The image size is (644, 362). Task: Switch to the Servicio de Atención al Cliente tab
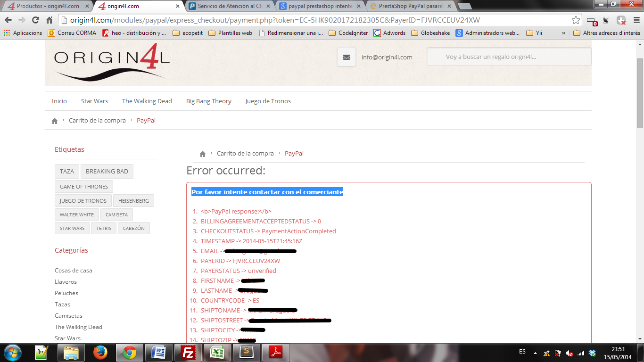(x=230, y=6)
